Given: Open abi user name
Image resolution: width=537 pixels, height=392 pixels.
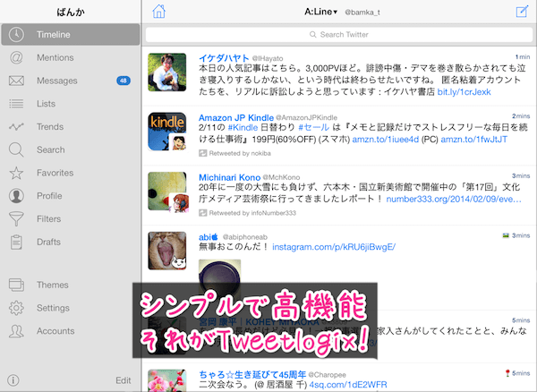Looking at the screenshot, I should [x=209, y=236].
